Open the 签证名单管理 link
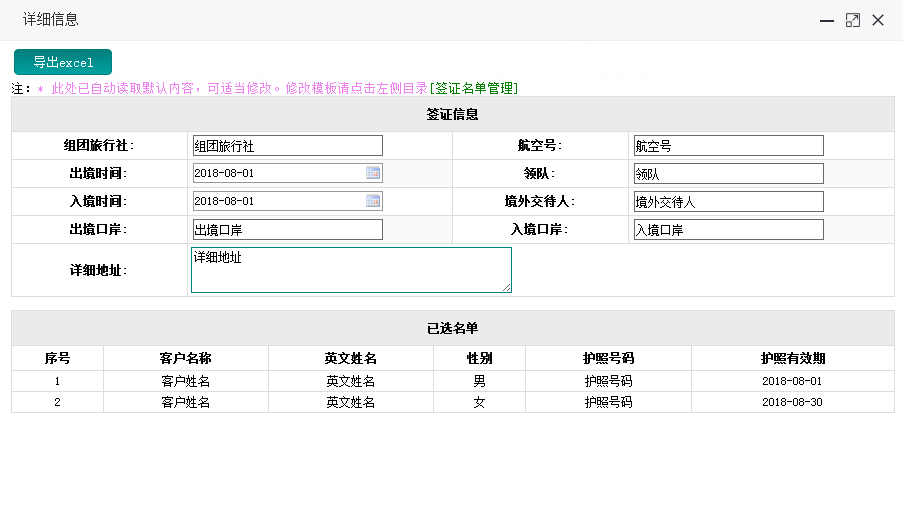 475,88
